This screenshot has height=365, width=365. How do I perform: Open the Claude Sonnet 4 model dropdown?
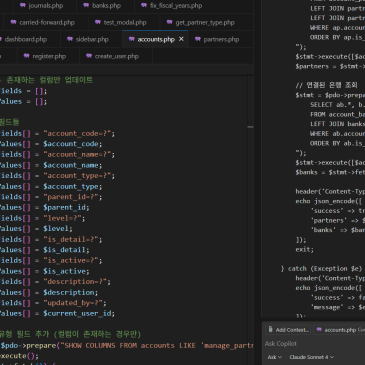pyautogui.click(x=311, y=357)
